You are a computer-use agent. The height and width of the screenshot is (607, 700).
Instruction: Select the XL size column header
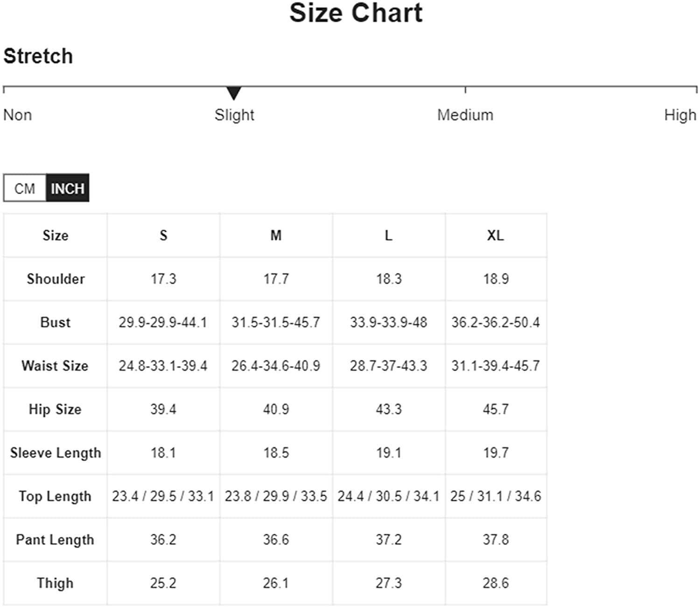coord(496,235)
